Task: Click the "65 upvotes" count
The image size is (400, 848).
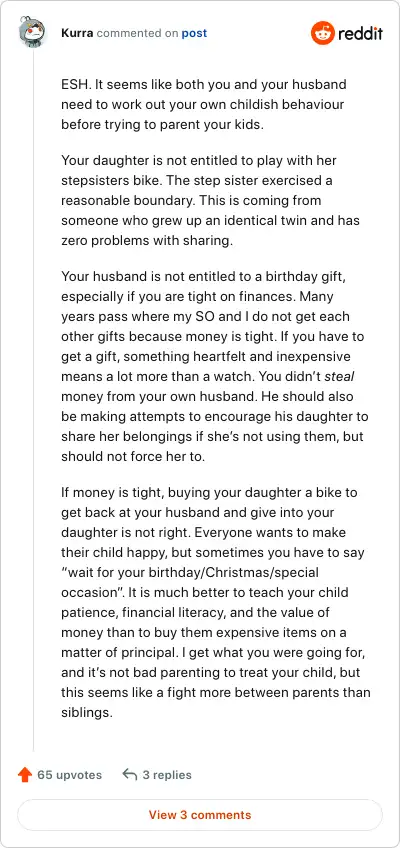Action: [x=69, y=774]
